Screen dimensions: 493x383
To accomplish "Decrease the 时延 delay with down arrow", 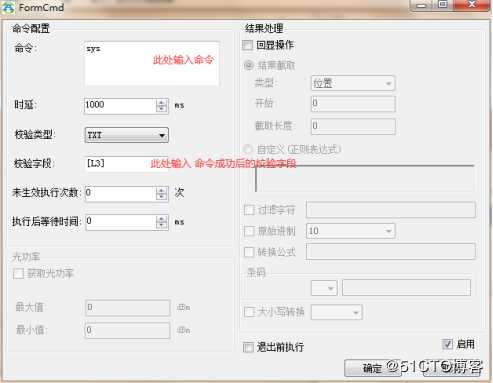I will coord(162,109).
